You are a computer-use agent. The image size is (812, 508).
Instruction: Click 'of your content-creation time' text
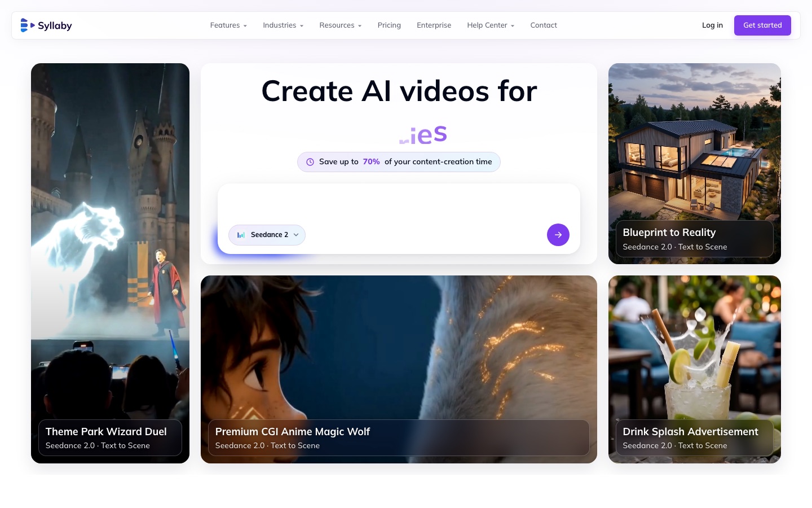(438, 162)
